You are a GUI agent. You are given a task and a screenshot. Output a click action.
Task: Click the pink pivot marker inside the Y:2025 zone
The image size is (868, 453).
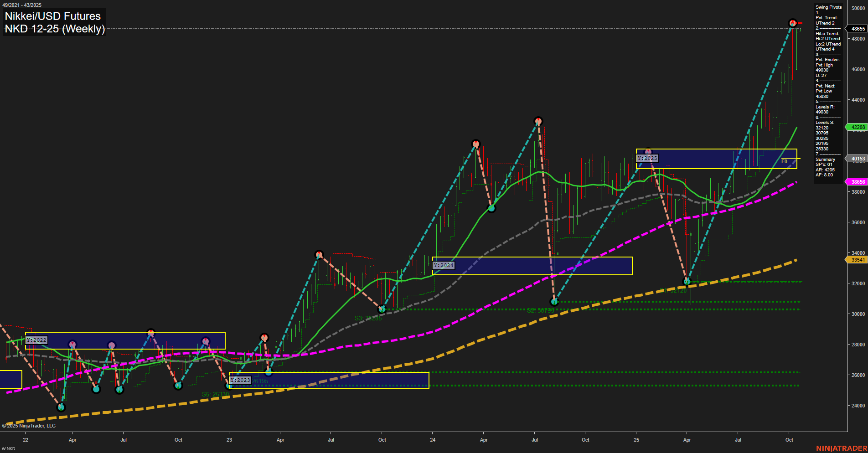[647, 152]
